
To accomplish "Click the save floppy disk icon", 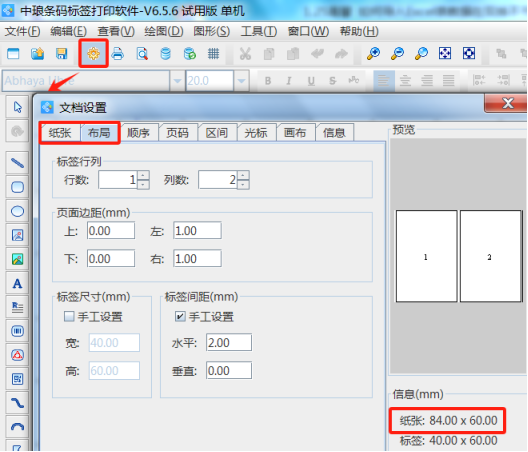I will (x=61, y=54).
